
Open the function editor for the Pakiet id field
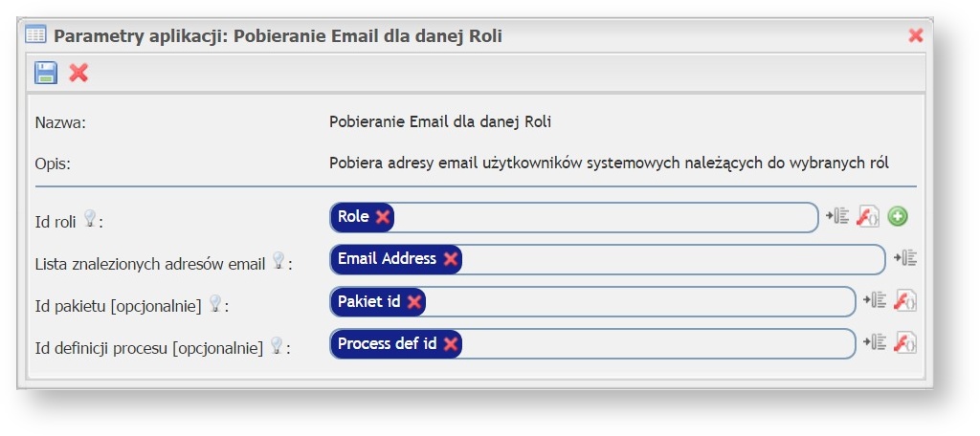click(904, 301)
